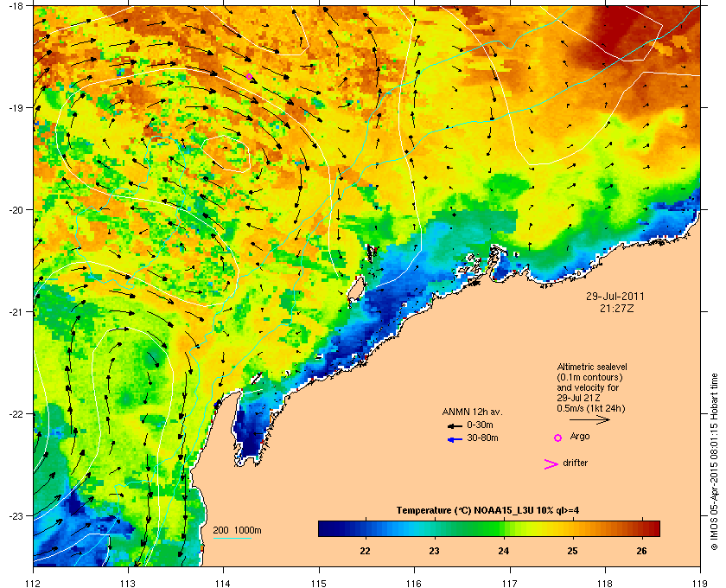726x588 pixels.
Task: Click the 29-Jul 21 Z legend text
Action: (x=579, y=398)
